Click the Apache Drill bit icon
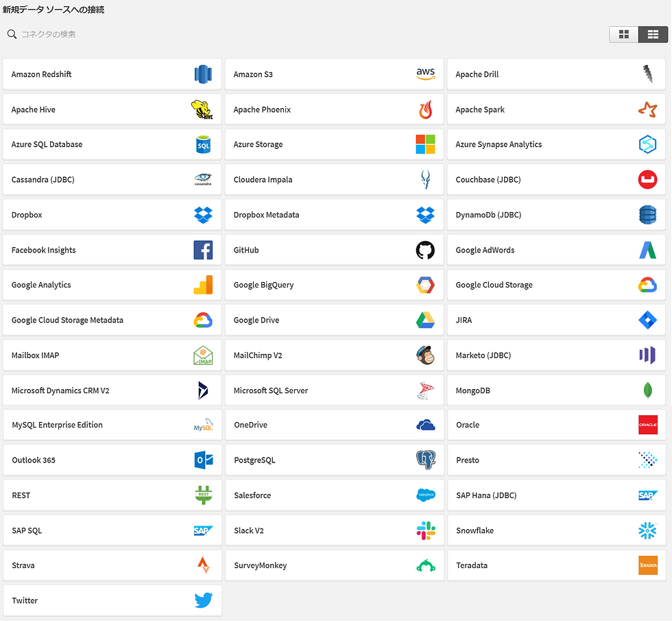This screenshot has width=672, height=621. [647, 74]
